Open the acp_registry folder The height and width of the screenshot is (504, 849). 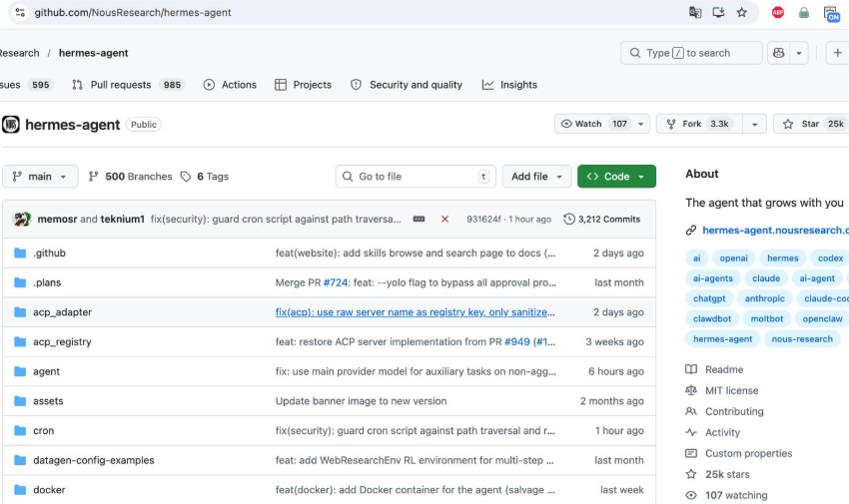[62, 341]
